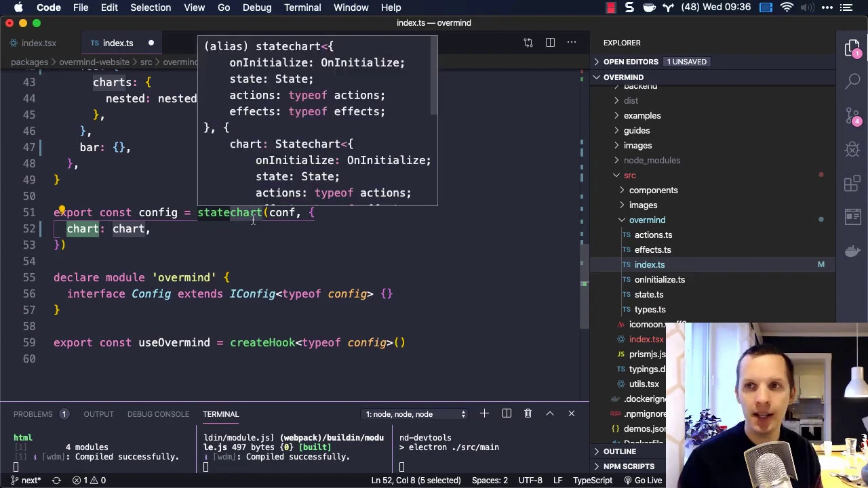Screen dimensions: 868x488
Task: Open editor More Actions ellipsis
Action: (x=572, y=43)
